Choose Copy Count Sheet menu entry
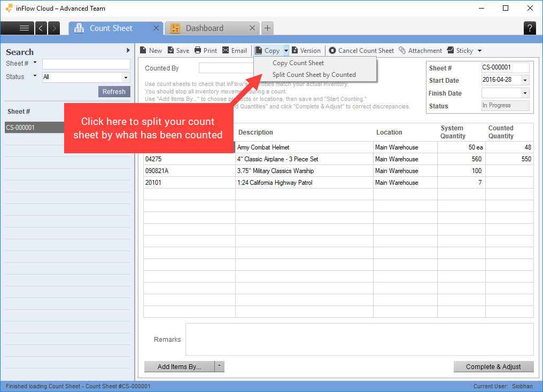543x392 pixels. tap(298, 63)
